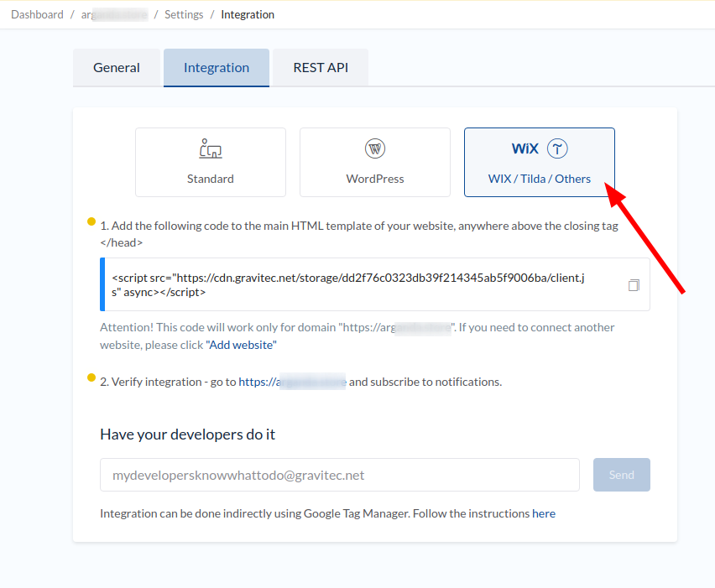Switch to the REST API tab
Image resolution: width=715 pixels, height=588 pixels.
pos(321,67)
